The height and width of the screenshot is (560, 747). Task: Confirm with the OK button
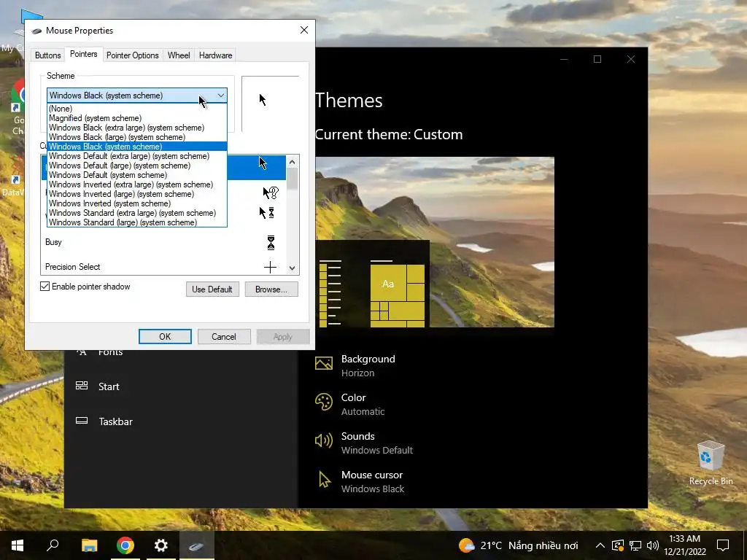165,337
